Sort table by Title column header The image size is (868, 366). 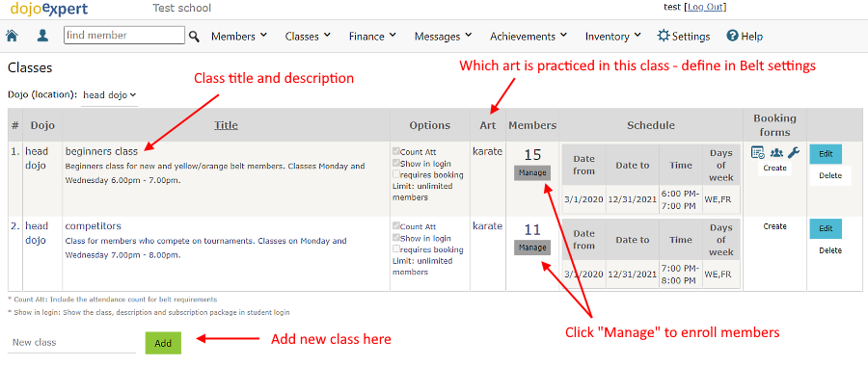[226, 125]
